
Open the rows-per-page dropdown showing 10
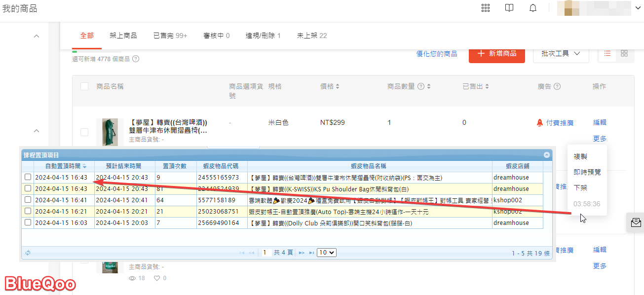coord(326,253)
